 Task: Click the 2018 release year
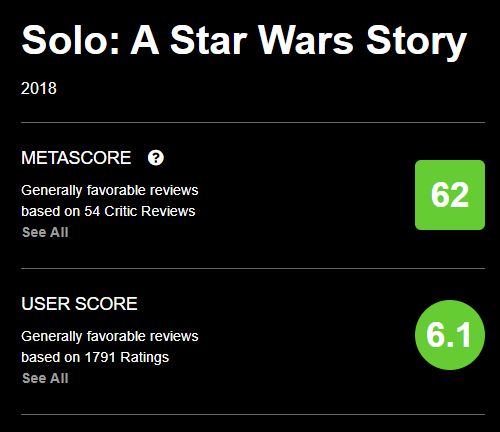tap(39, 89)
